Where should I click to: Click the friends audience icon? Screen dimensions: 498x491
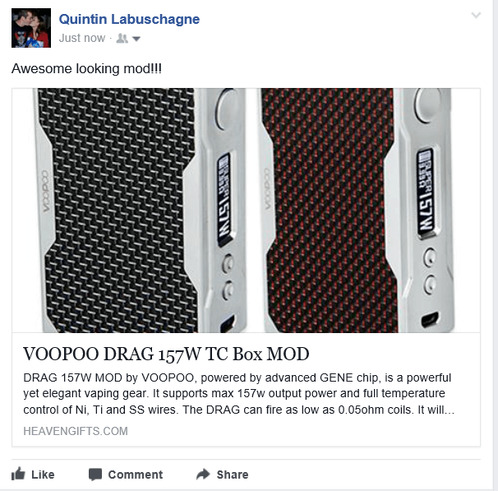122,39
